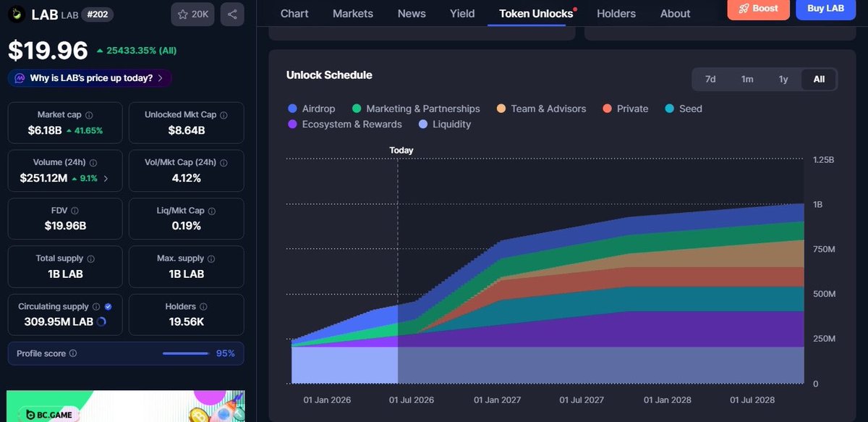
Task: Click the $19.96B FDV value
Action: pos(65,226)
